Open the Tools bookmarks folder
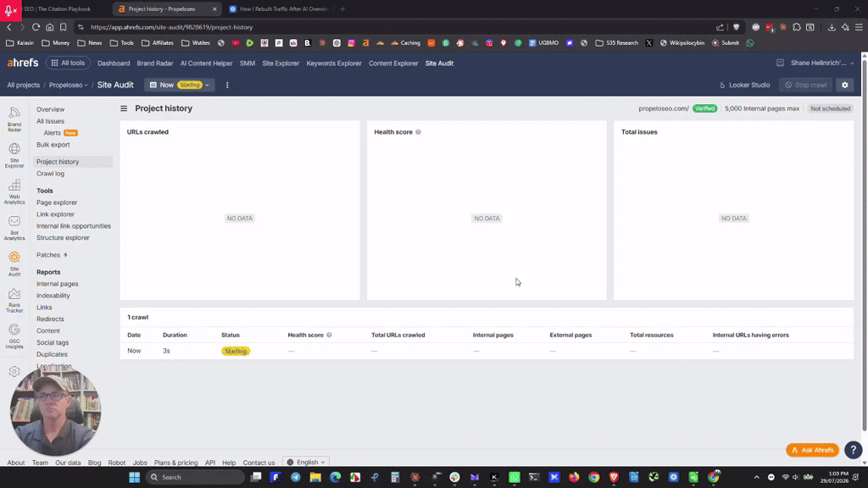This screenshot has height=488, width=868. (122, 42)
